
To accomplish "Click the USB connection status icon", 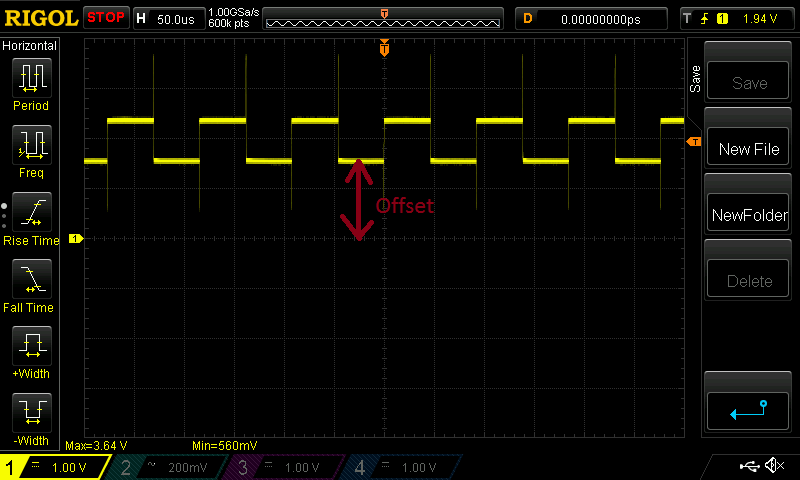I will tap(749, 466).
